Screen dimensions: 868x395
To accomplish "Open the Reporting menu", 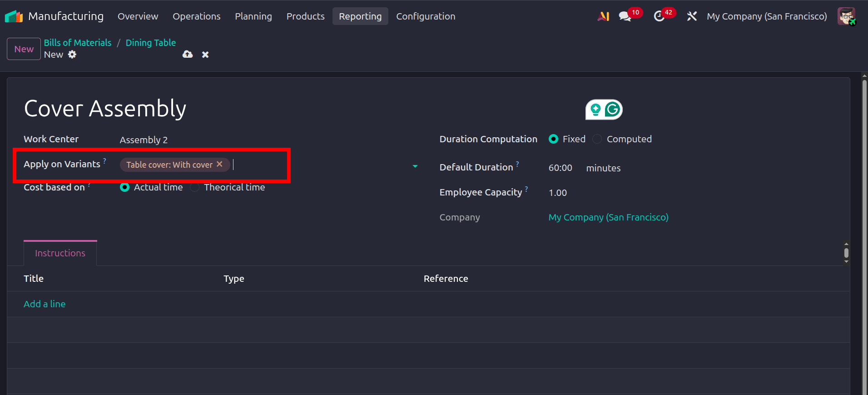I will pos(360,16).
